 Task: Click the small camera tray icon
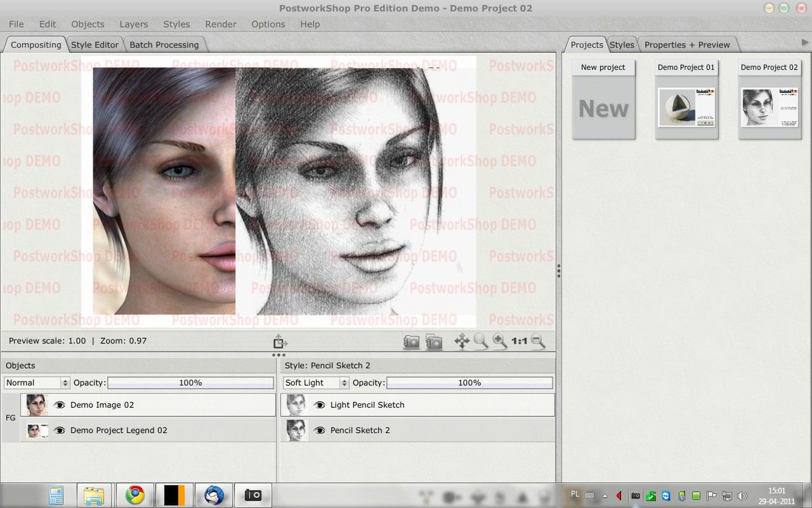pyautogui.click(x=636, y=496)
